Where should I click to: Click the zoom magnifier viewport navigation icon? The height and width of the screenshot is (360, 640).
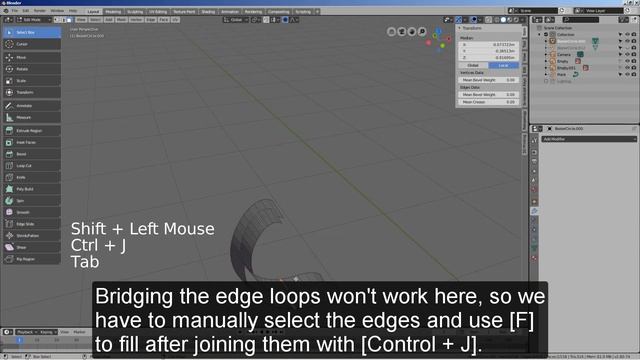422,31
